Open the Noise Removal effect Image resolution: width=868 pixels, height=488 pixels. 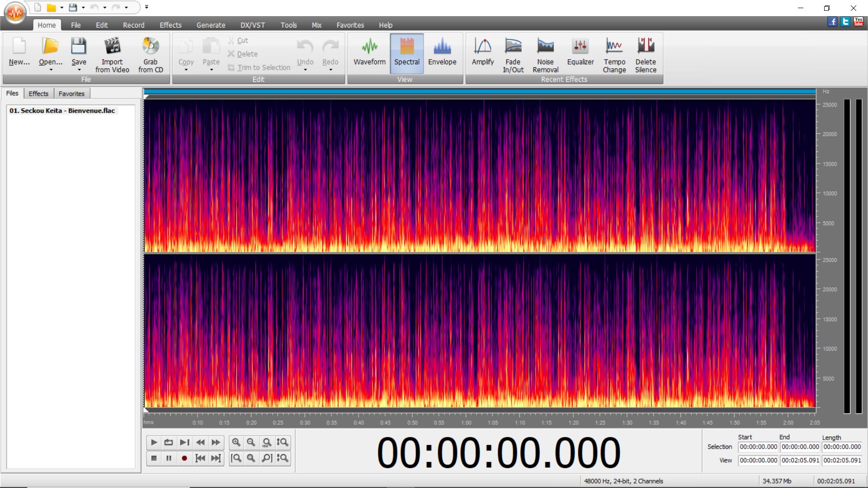tap(545, 54)
